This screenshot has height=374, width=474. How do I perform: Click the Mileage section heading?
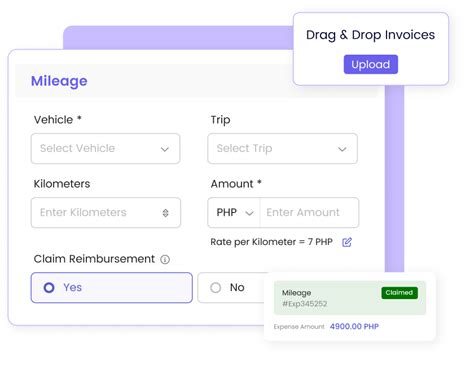click(59, 81)
